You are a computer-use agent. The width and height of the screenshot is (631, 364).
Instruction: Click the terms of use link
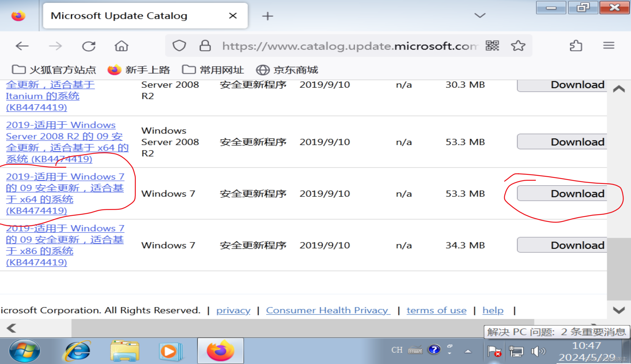point(436,310)
